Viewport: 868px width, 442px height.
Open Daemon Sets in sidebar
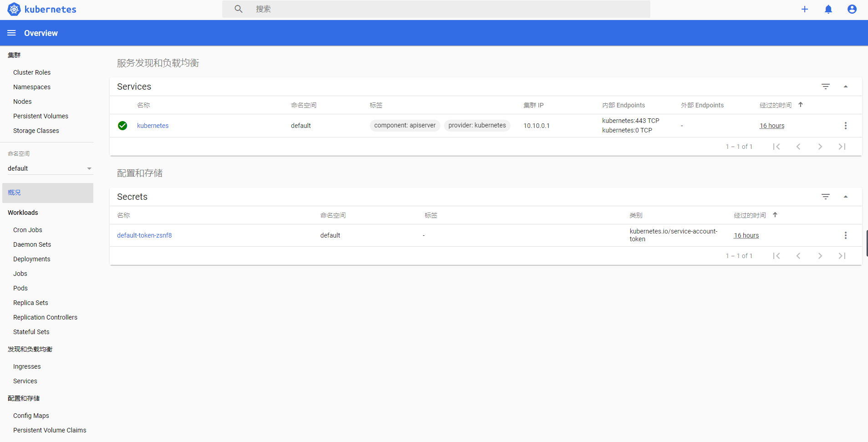click(32, 244)
